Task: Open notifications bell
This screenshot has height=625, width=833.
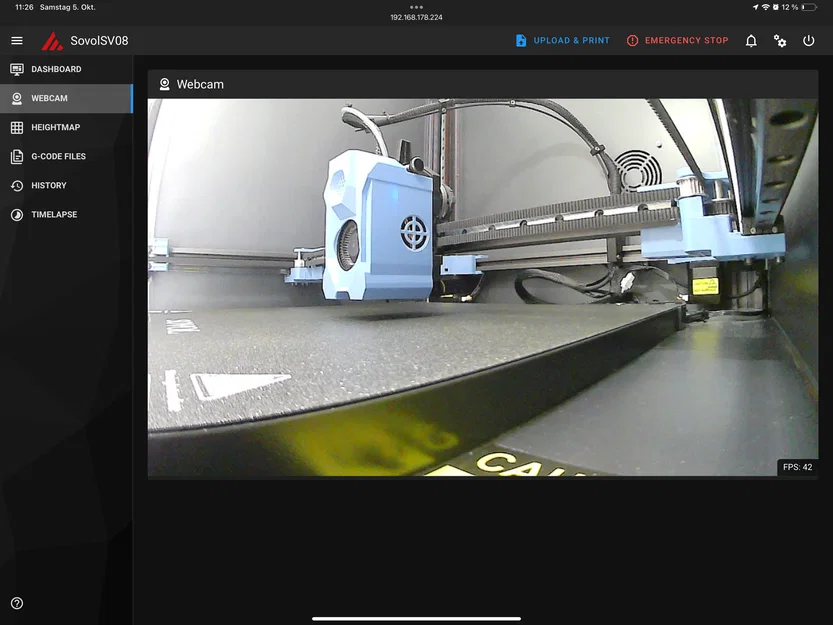Action: coord(751,41)
